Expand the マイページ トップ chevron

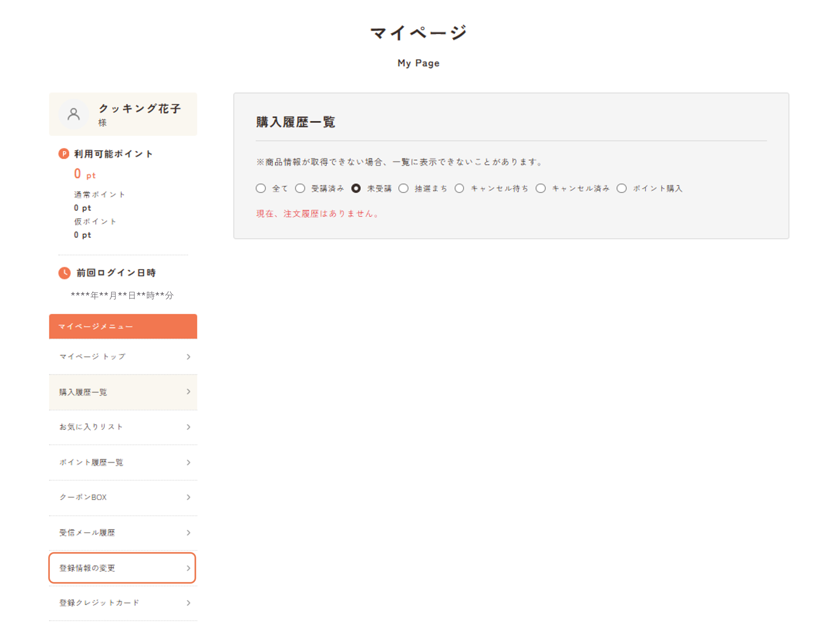(x=188, y=357)
